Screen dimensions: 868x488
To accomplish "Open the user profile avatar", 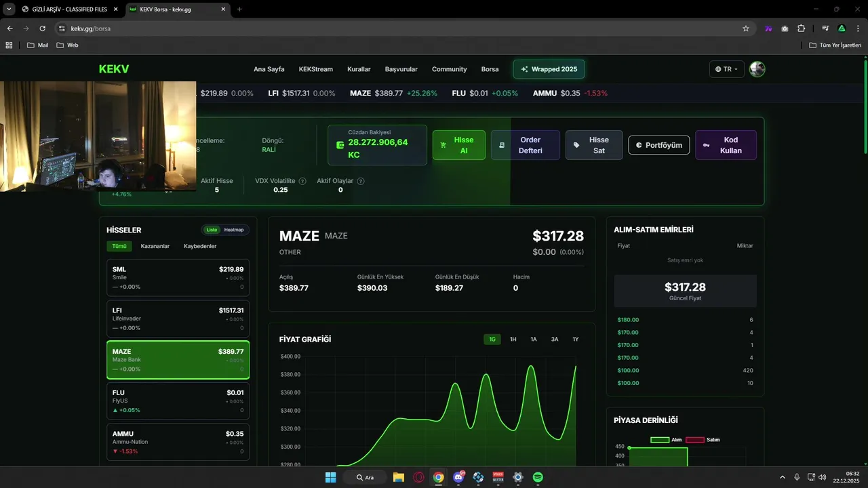I will pos(757,69).
